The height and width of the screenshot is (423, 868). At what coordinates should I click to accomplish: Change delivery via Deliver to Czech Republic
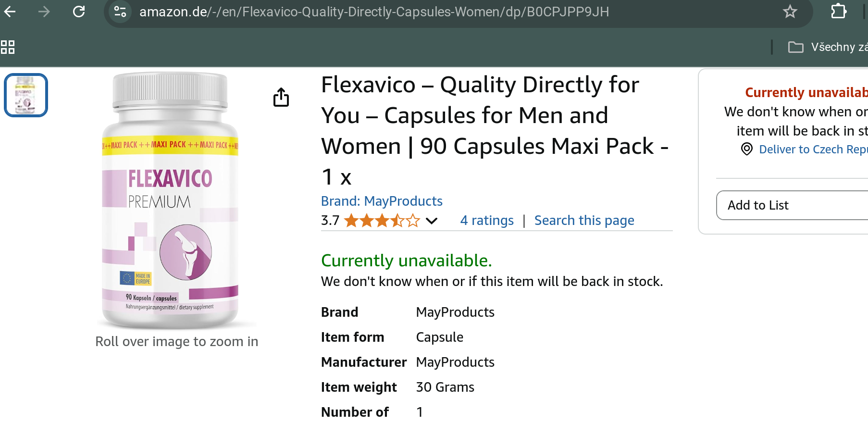point(813,149)
